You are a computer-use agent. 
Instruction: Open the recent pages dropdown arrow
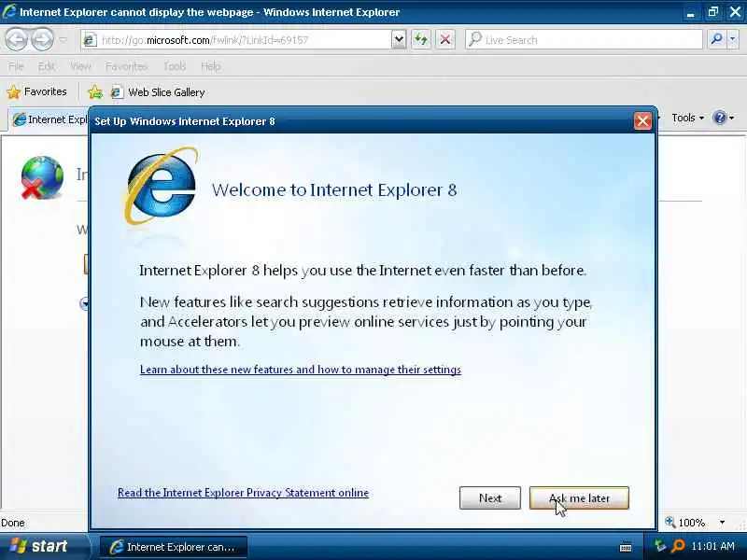pyautogui.click(x=63, y=40)
